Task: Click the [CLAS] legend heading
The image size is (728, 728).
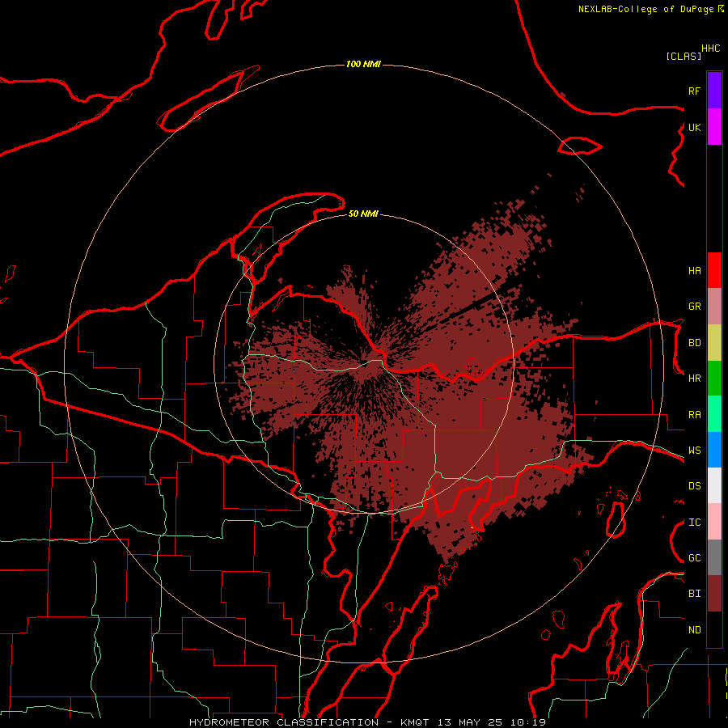Action: (684, 56)
